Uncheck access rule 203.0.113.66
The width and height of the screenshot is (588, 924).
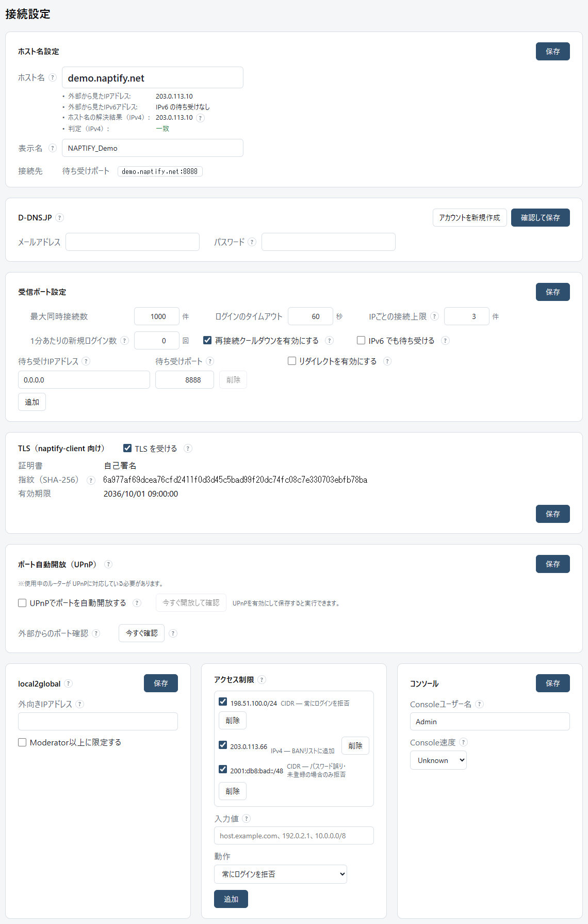223,745
